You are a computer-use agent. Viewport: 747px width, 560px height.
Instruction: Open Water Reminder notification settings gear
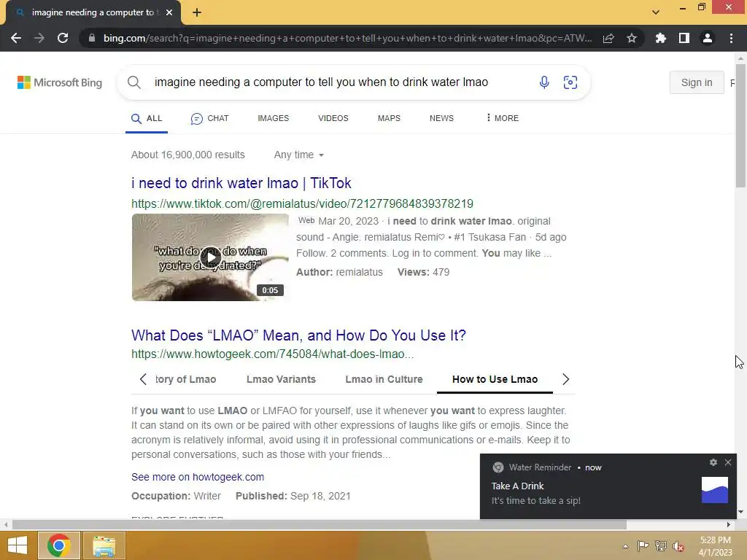[x=713, y=462]
